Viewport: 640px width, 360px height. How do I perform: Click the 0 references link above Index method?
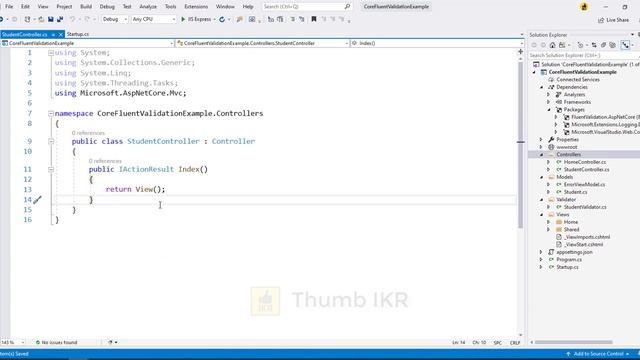pyautogui.click(x=105, y=161)
